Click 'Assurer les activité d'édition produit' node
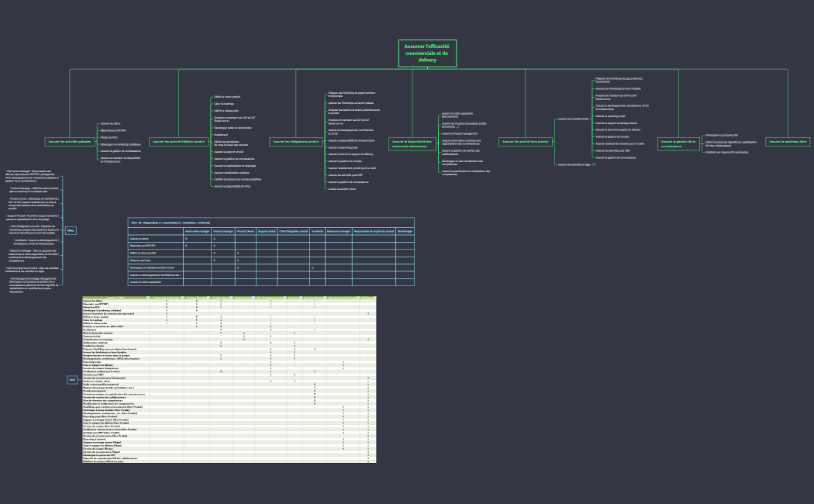The width and height of the screenshot is (814, 504). 178,142
